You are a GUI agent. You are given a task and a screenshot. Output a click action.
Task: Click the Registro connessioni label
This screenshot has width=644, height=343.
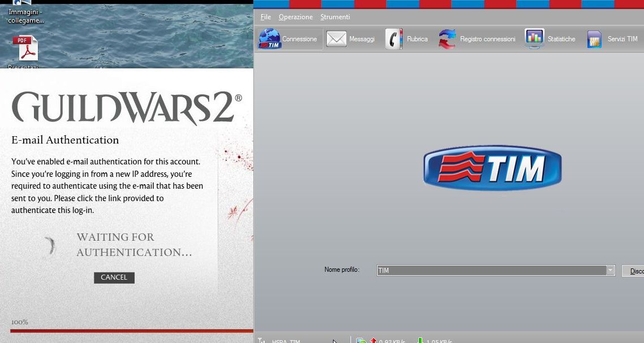click(x=487, y=39)
